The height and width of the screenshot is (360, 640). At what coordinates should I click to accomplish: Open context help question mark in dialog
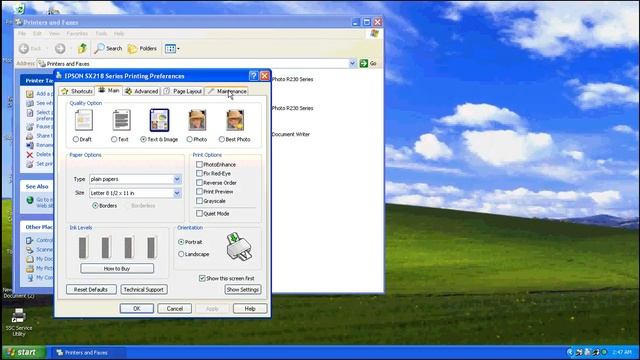[253, 76]
